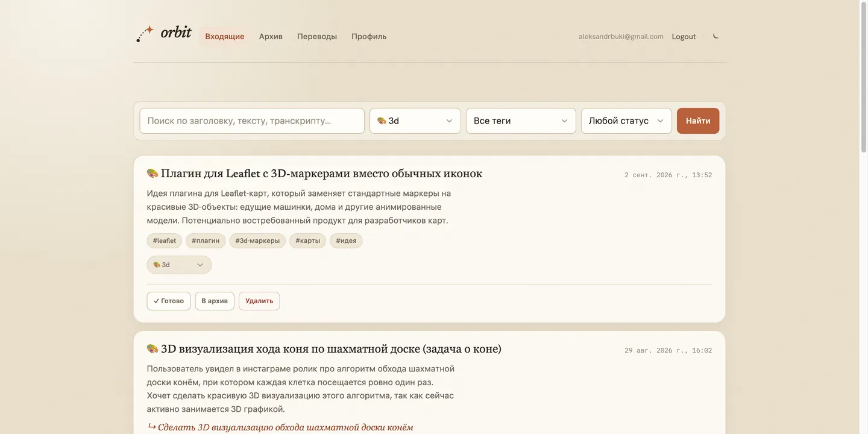Click the date 29 авг. 2026 г., 16:02
The image size is (868, 434).
(668, 350)
